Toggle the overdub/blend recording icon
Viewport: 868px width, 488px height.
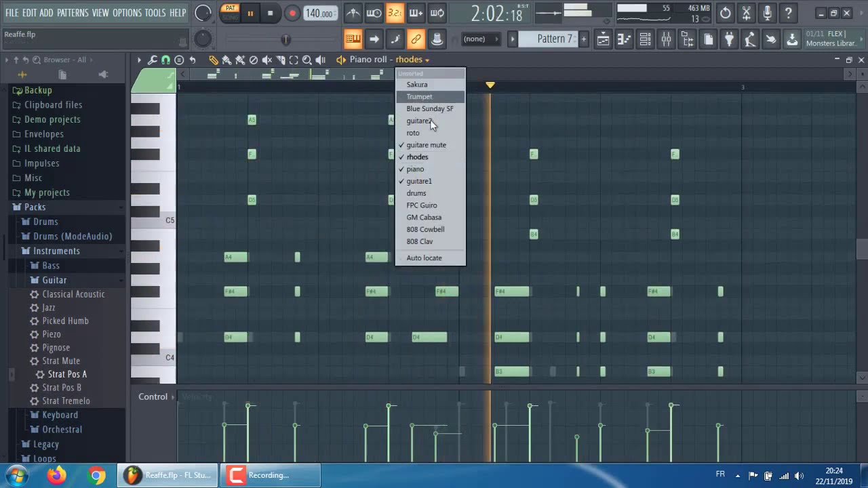click(416, 13)
